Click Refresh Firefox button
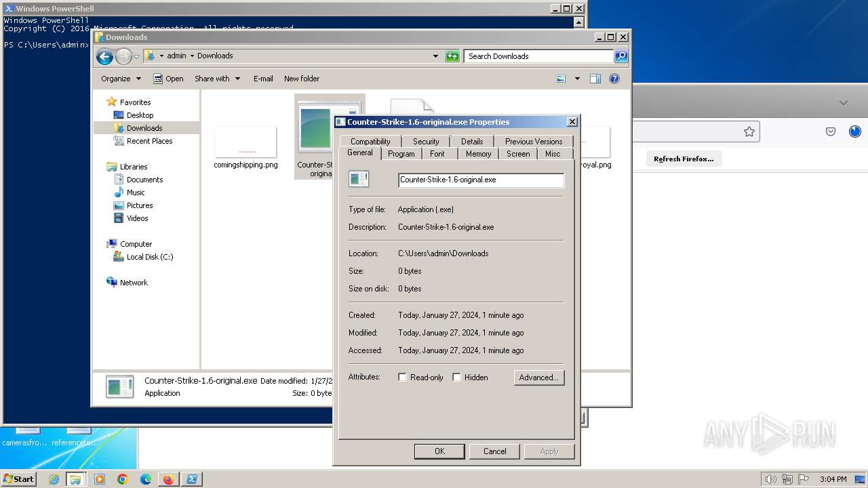Screen dimensions: 868x488 (x=684, y=159)
